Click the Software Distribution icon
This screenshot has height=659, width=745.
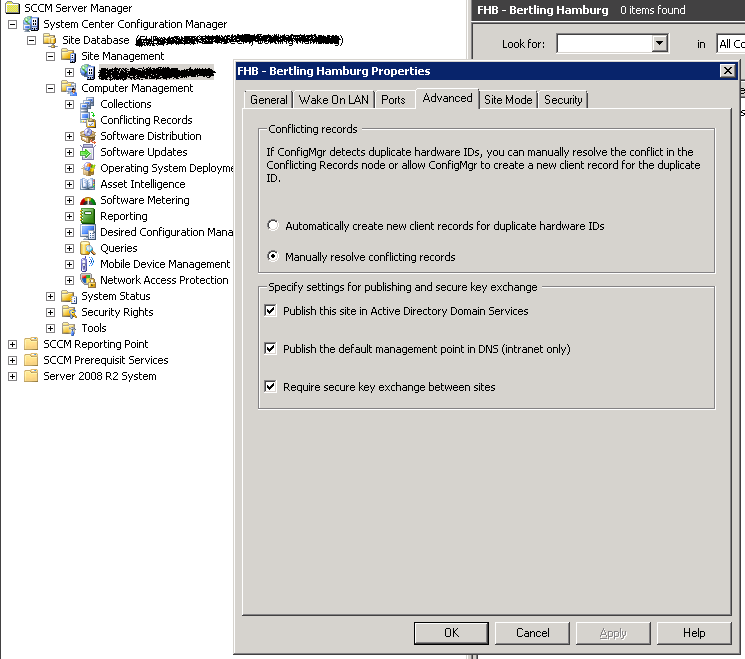[88, 136]
